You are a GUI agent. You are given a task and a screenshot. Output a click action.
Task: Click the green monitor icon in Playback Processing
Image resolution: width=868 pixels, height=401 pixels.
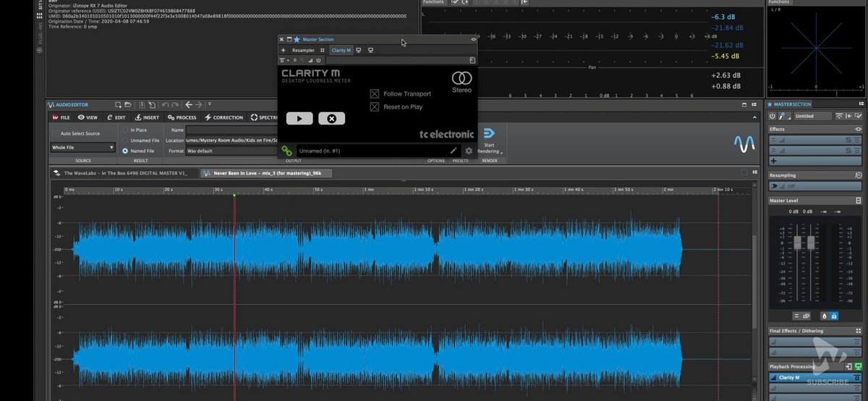(858, 366)
